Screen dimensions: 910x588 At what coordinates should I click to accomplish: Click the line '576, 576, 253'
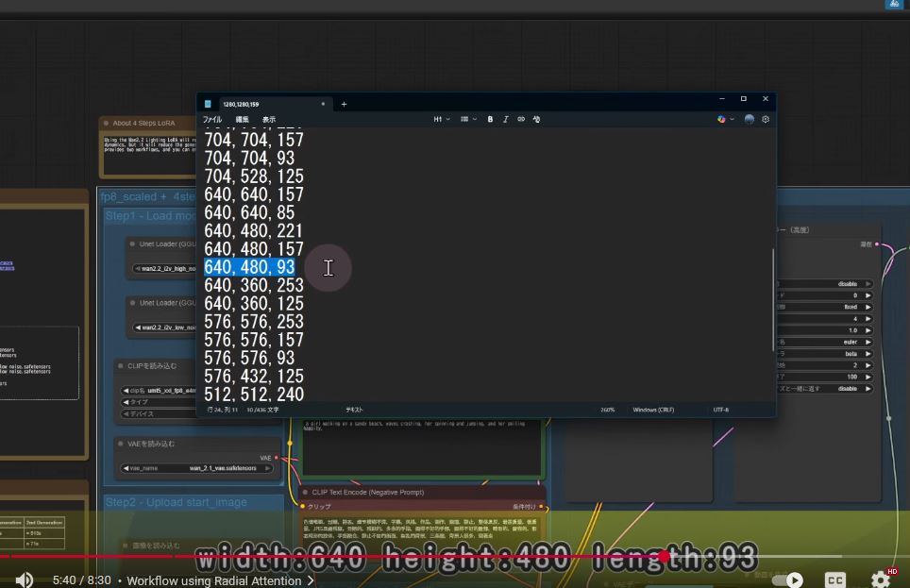pos(254,322)
